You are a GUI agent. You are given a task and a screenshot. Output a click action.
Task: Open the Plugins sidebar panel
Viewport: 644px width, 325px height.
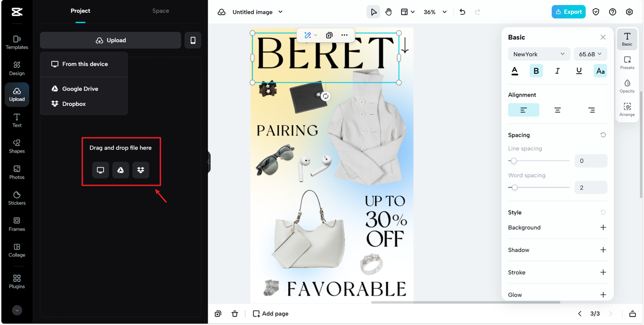(x=17, y=282)
